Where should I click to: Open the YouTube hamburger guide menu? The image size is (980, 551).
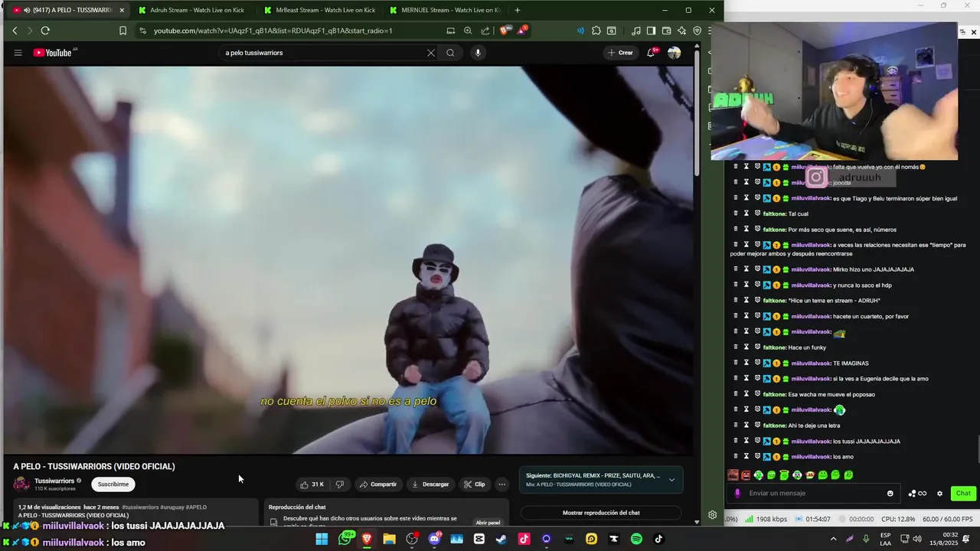coord(18,53)
